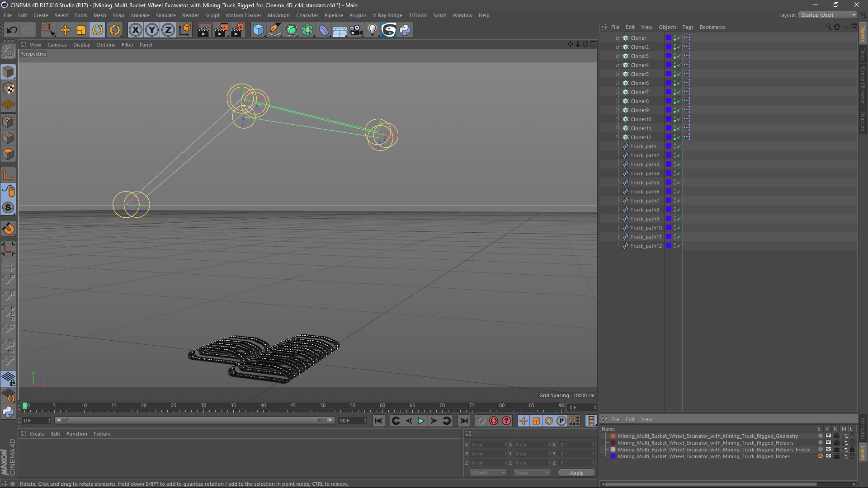Click Cloner object layer color swatch
The image size is (868, 488).
pos(668,38)
